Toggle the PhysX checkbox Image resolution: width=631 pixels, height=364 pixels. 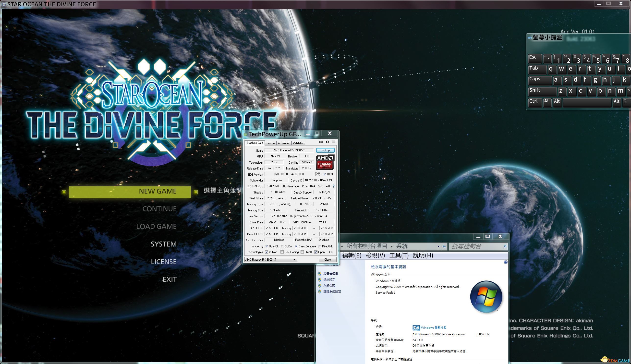302,252
